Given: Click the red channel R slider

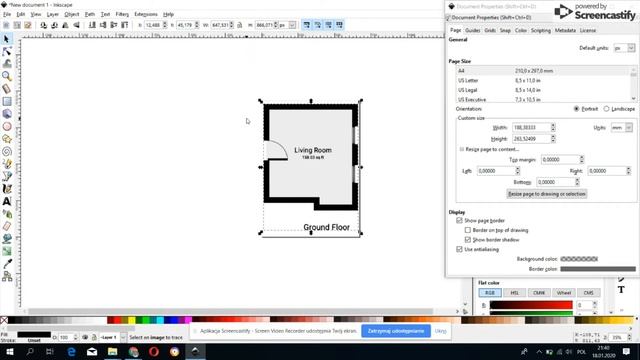Looking at the screenshot, I should [x=531, y=305].
